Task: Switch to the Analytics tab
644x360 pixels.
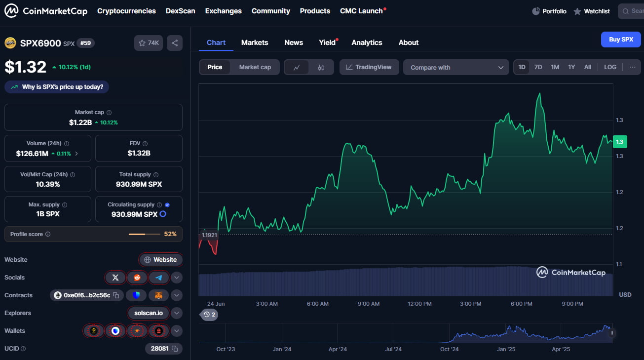Action: pyautogui.click(x=367, y=42)
